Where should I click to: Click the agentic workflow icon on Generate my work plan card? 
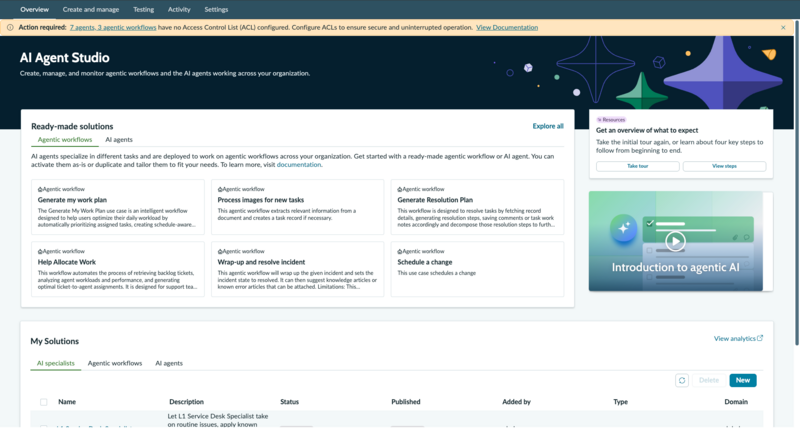point(40,189)
